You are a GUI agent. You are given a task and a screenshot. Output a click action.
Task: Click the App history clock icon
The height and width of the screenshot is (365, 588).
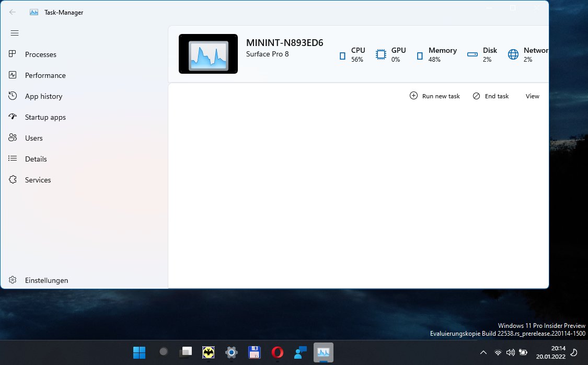pyautogui.click(x=13, y=96)
